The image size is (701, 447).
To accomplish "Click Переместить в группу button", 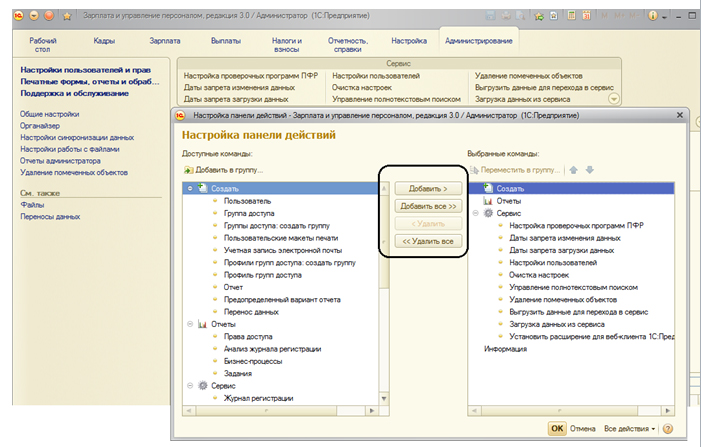I will point(515,170).
